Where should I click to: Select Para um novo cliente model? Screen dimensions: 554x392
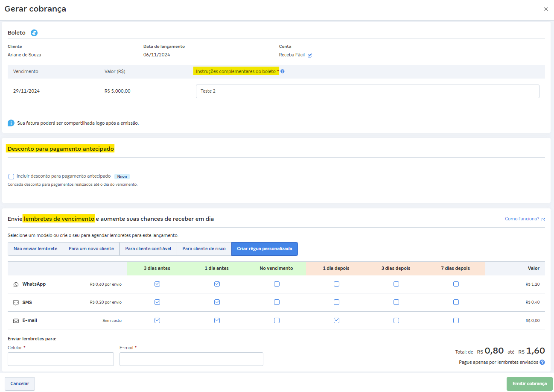pos(91,249)
